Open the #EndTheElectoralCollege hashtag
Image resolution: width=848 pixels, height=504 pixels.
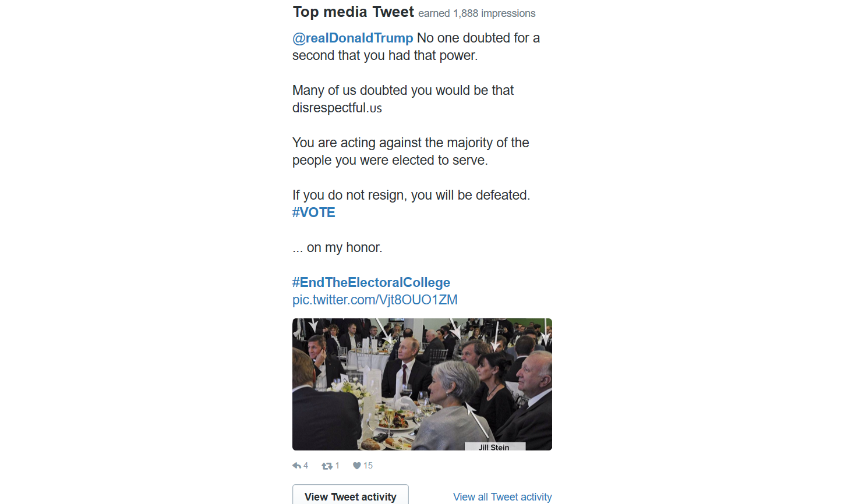pos(371,283)
